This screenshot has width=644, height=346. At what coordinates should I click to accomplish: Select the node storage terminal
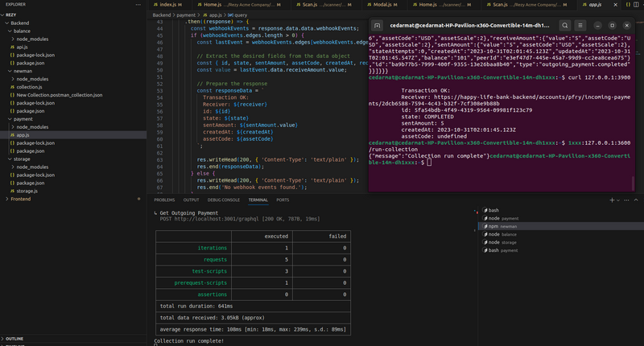click(x=561, y=242)
